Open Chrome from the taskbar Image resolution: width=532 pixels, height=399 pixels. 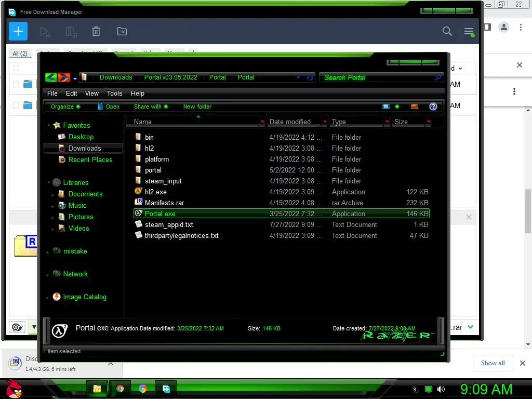tap(120, 389)
